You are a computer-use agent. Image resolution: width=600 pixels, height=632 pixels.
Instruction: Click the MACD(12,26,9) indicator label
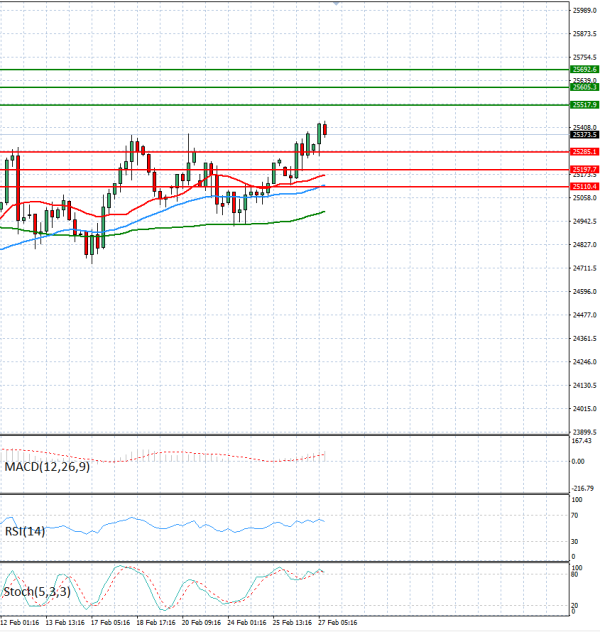point(46,467)
